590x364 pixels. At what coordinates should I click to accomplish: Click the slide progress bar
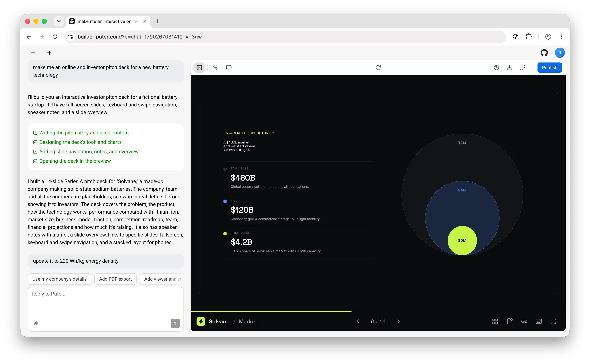[378, 311]
